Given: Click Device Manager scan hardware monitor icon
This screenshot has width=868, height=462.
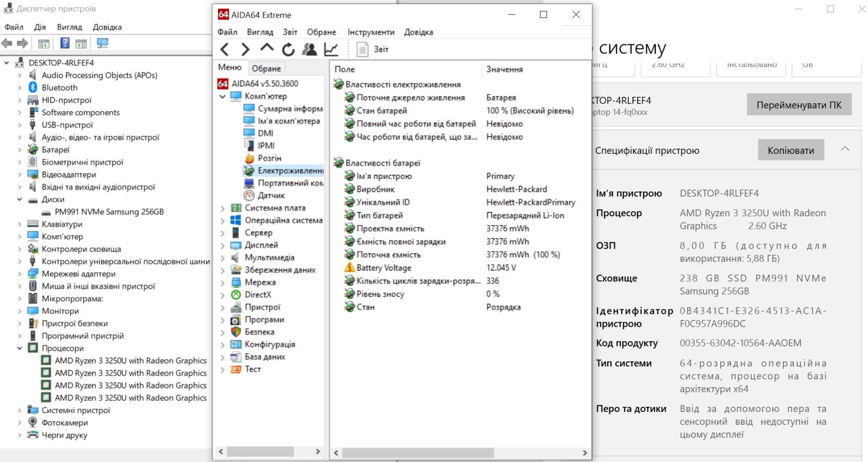Looking at the screenshot, I should coord(102,43).
